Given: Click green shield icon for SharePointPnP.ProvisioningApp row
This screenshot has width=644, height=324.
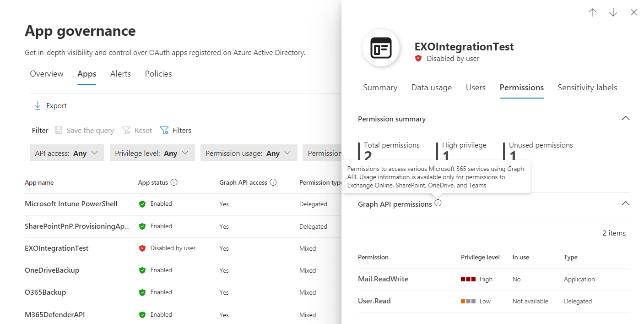Looking at the screenshot, I should pos(142,226).
